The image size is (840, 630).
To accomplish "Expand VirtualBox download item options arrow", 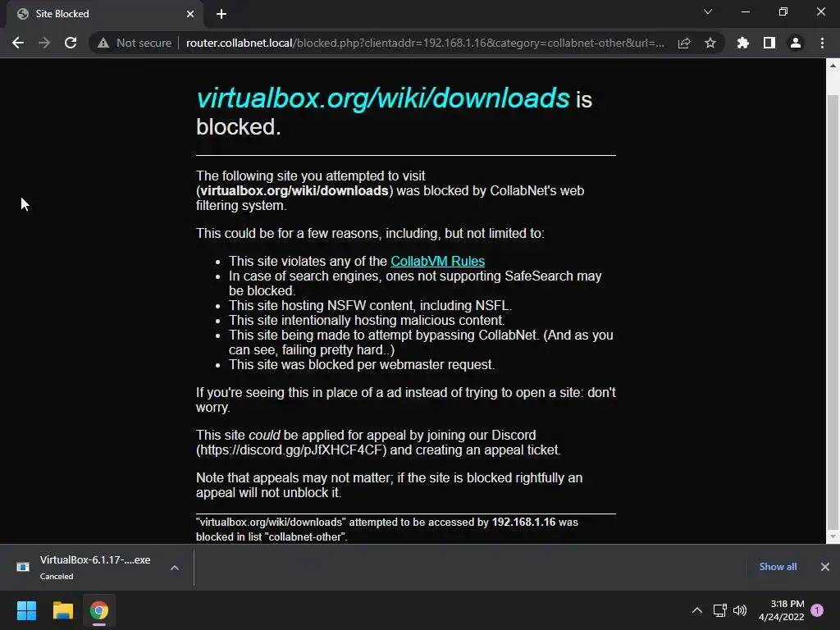I will [175, 568].
